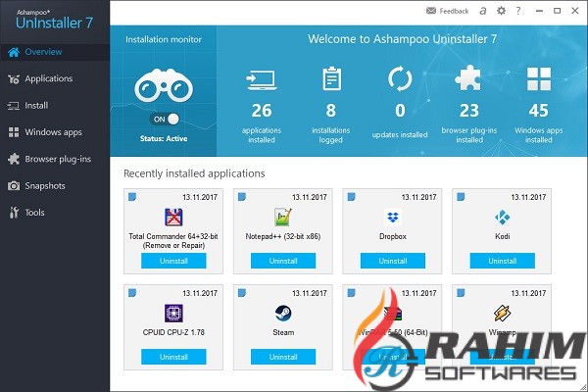Click the Windows apps grid icon in sidebar

click(x=14, y=132)
